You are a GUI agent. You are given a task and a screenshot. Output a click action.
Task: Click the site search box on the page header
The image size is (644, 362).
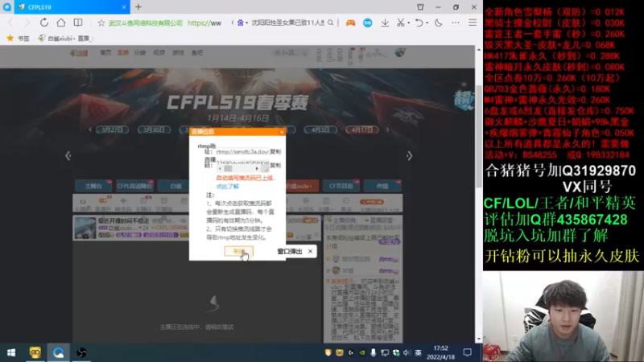(x=290, y=53)
